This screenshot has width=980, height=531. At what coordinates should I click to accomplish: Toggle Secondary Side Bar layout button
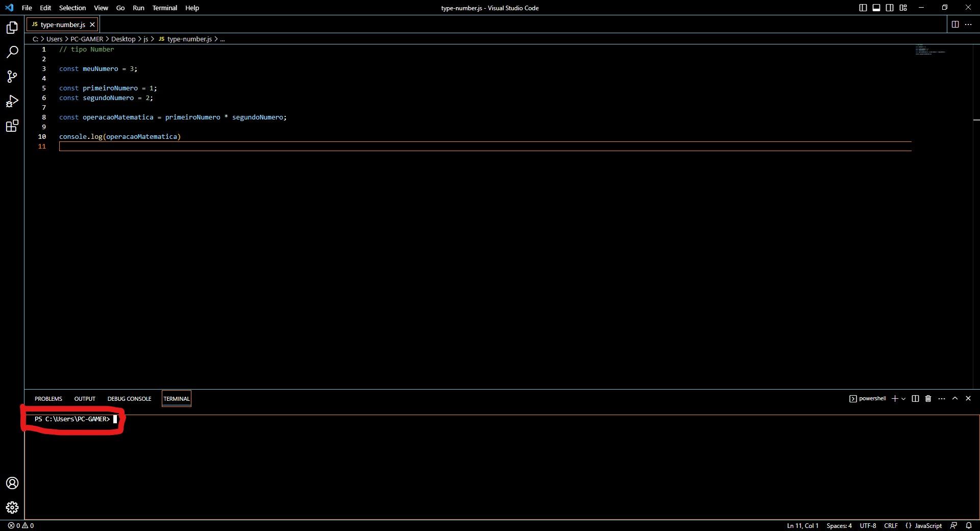[890, 8]
